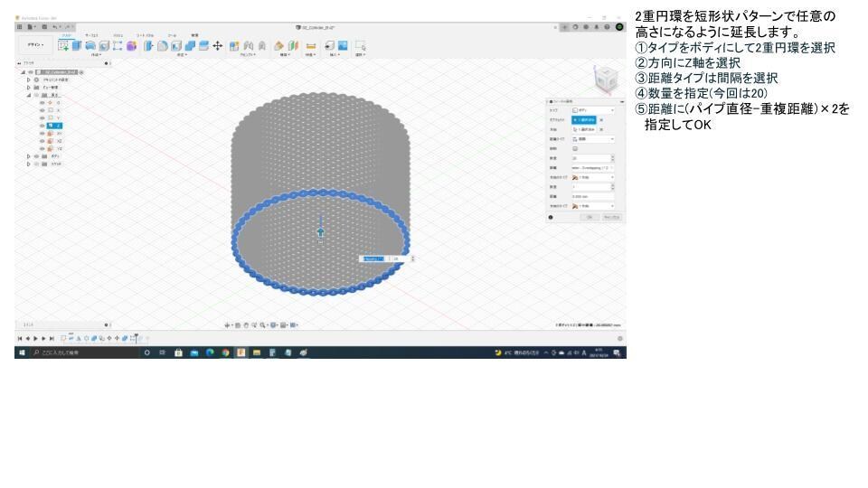Click the Direction axis selection button
Viewport: 868px width, 488px height.
(584, 129)
